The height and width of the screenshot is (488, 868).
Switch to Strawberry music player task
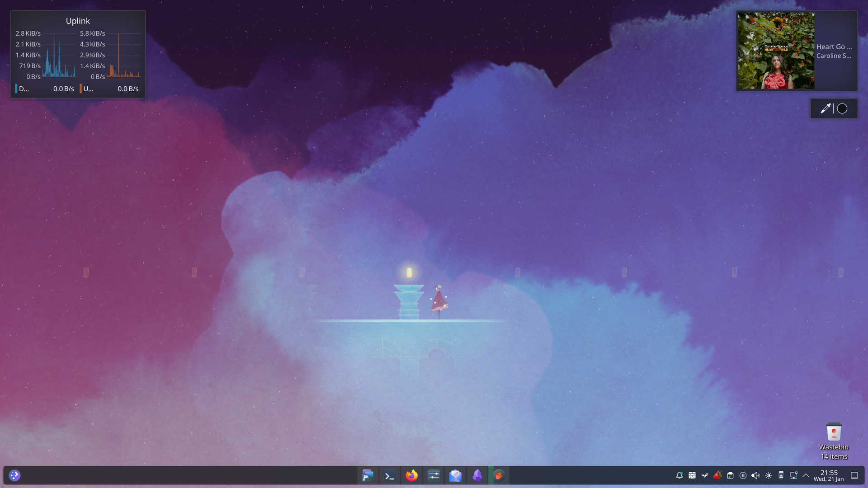499,475
